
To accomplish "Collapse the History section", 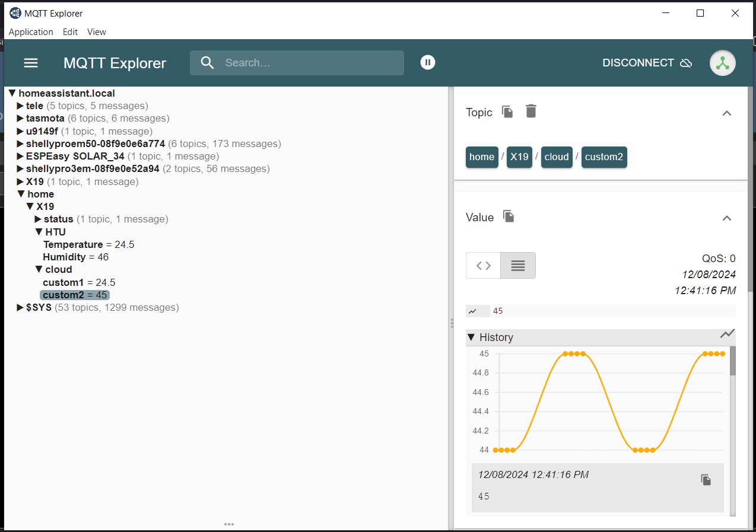I will pos(471,337).
